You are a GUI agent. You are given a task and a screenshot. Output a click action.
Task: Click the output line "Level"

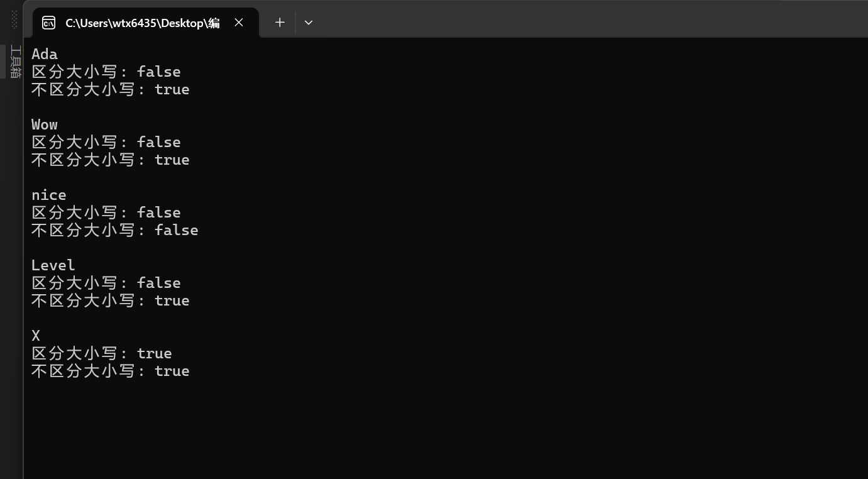53,265
